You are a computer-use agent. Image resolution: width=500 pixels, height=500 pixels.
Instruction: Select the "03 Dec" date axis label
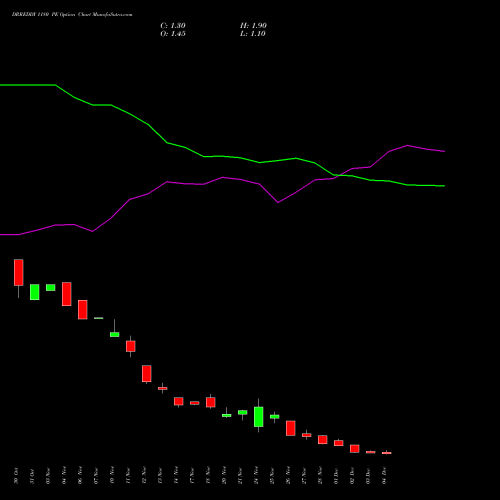[368, 475]
